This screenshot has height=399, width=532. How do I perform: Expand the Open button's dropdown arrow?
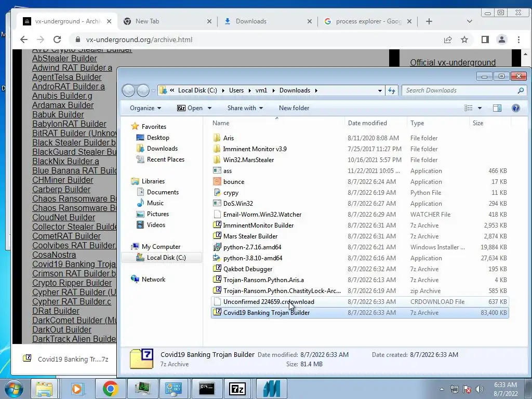tap(210, 108)
